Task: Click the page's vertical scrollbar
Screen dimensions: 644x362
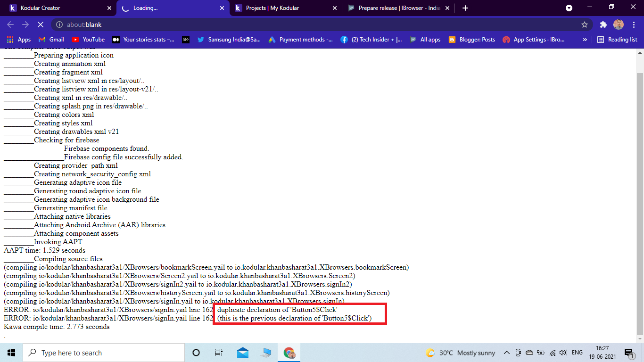Action: [x=640, y=189]
